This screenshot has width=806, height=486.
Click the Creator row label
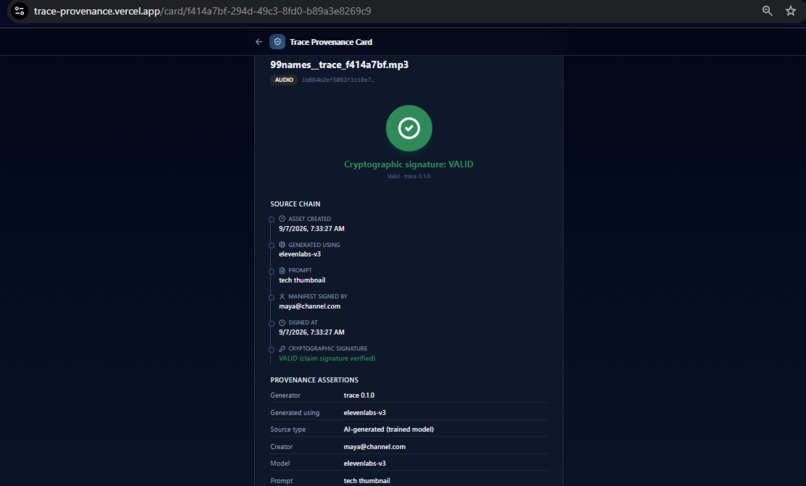pyautogui.click(x=281, y=447)
